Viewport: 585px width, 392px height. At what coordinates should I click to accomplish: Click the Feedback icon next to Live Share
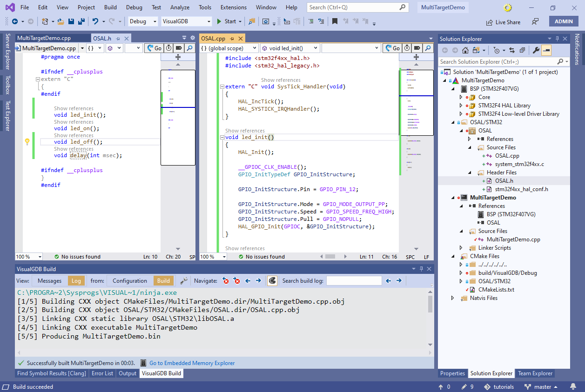[535, 22]
